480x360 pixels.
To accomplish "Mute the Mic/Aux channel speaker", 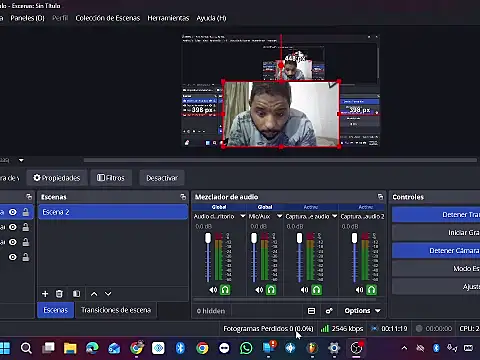I will [x=259, y=290].
